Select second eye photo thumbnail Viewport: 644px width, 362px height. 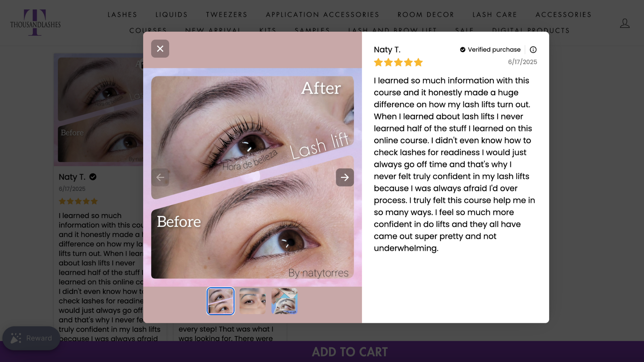pyautogui.click(x=253, y=301)
